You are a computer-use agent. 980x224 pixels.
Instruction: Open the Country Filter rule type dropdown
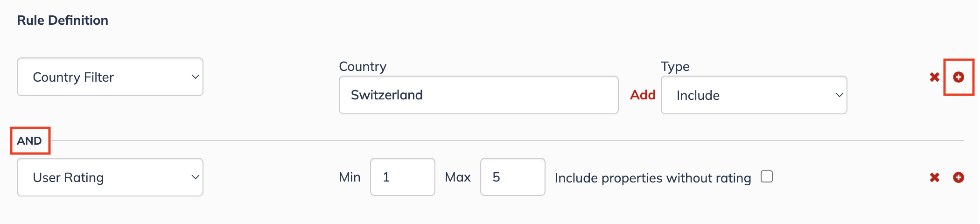110,77
